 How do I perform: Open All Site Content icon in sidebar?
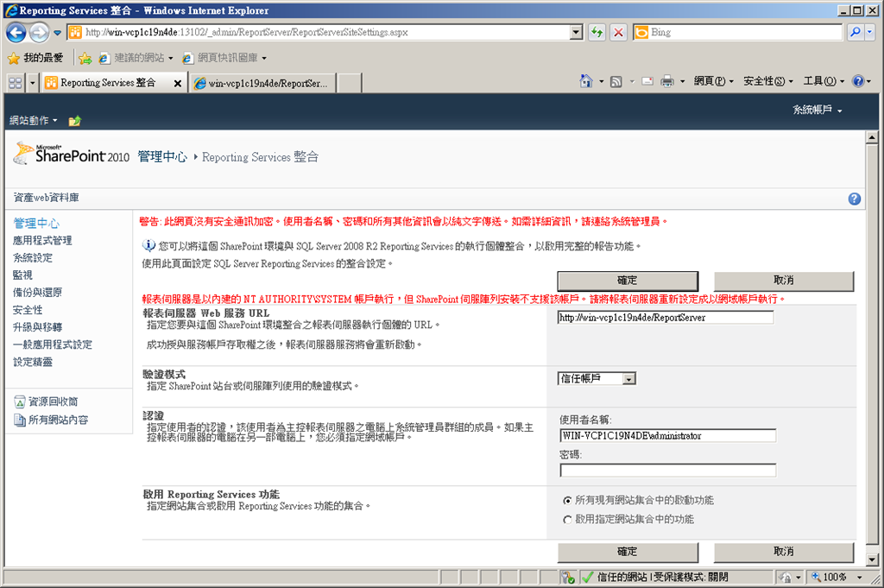click(x=20, y=420)
